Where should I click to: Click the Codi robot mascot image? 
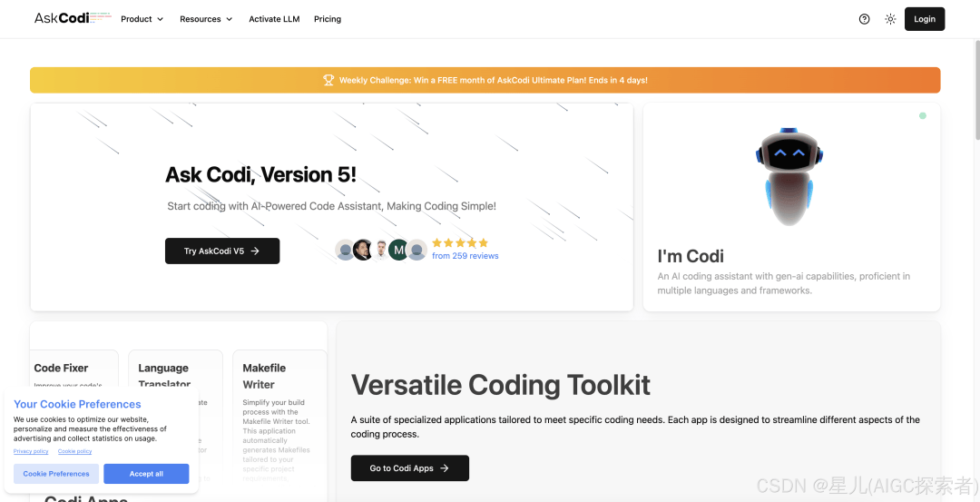click(x=791, y=176)
